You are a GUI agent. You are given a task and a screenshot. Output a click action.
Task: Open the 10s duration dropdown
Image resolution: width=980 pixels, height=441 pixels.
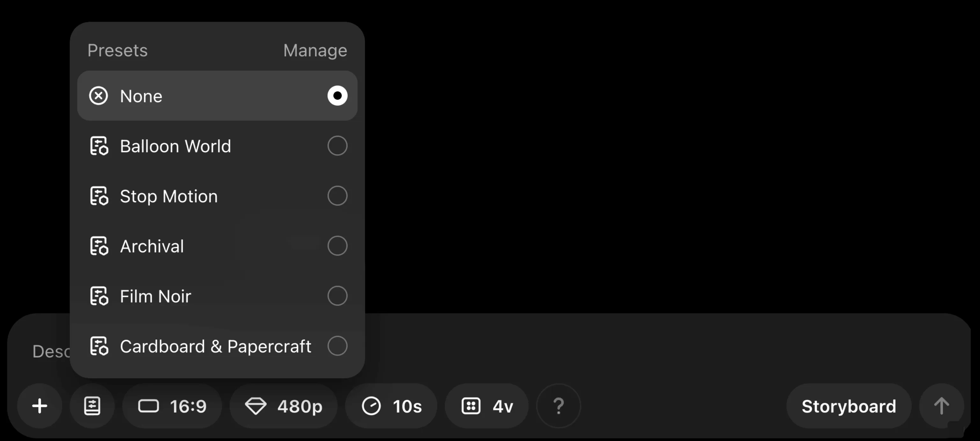[x=391, y=406]
